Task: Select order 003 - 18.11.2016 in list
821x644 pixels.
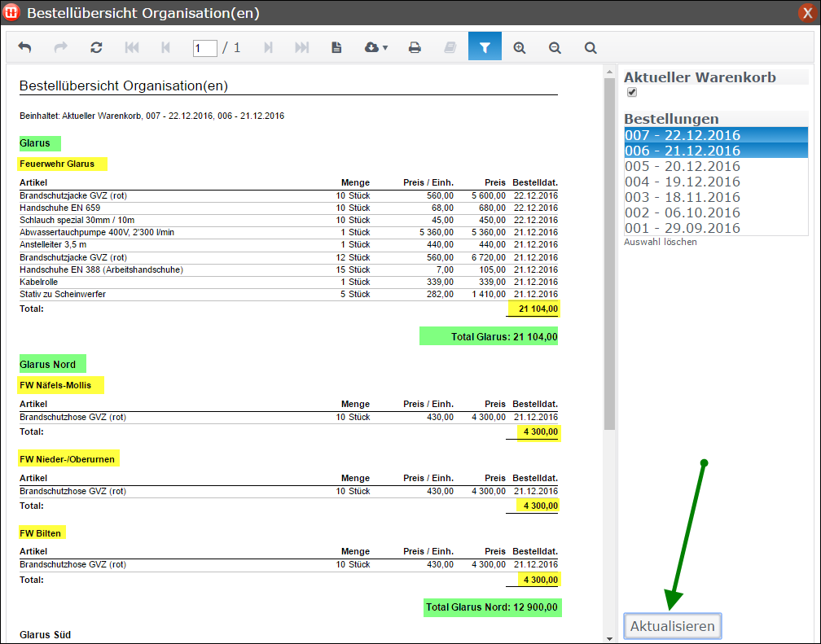Action: click(683, 197)
